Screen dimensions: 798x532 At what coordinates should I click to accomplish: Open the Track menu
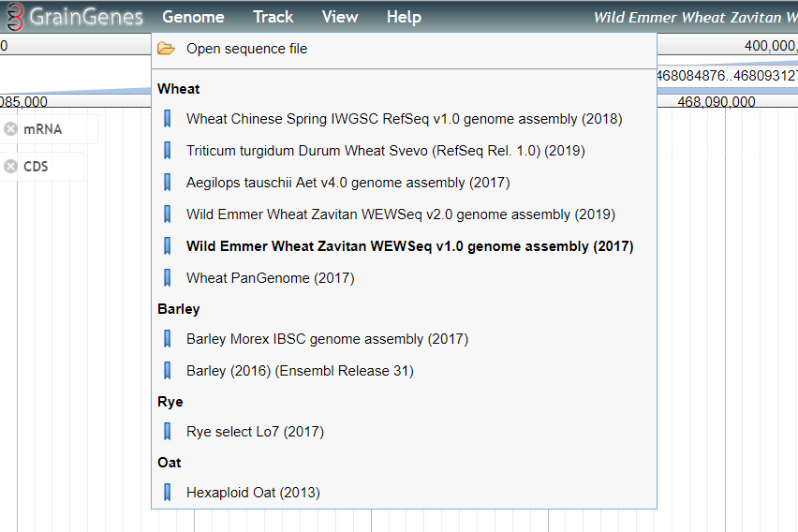(x=273, y=17)
